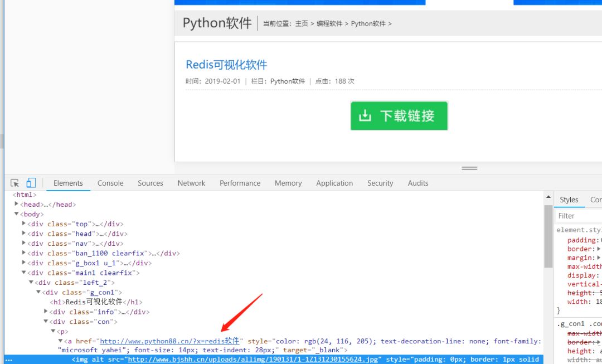The image size is (602, 364).
Task: Open 编程软件 in the breadcrumb
Action: [329, 23]
